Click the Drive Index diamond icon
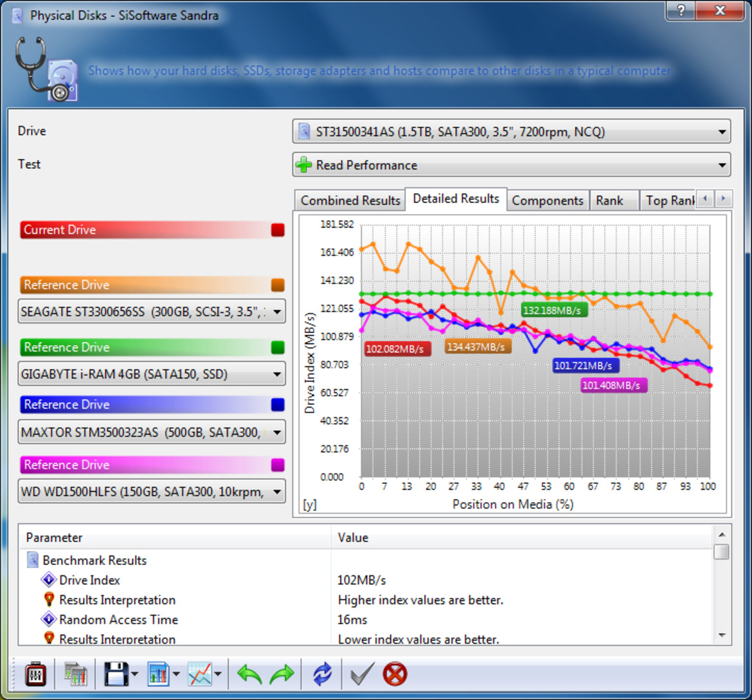Viewport: 752px width, 700px height. coord(48,580)
